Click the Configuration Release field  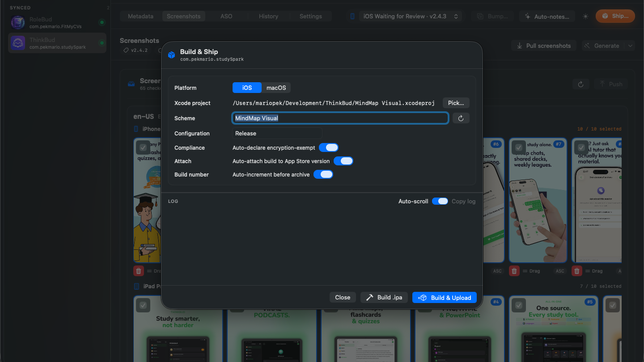(x=277, y=133)
